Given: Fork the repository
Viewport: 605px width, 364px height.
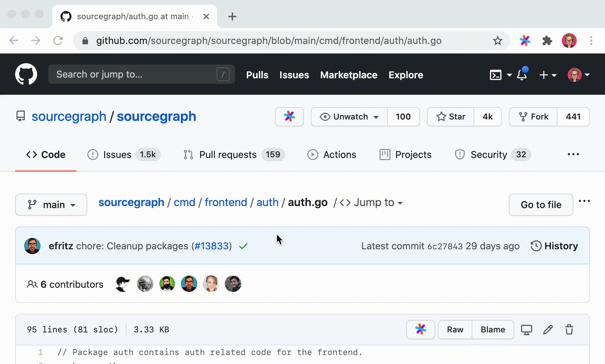Looking at the screenshot, I should pos(533,117).
